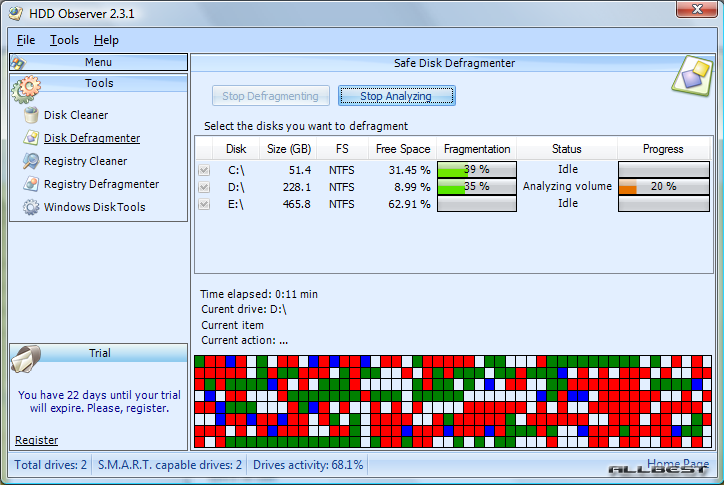Click the Curent drive: D:\ text
This screenshot has width=724, height=485.
(x=244, y=309)
